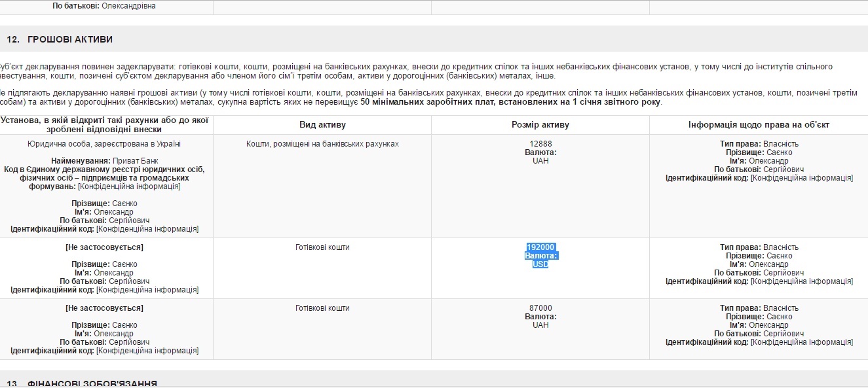The height and width of the screenshot is (388, 868).
Task: Click "Тип права: Власність" in the first row
Action: [x=759, y=144]
